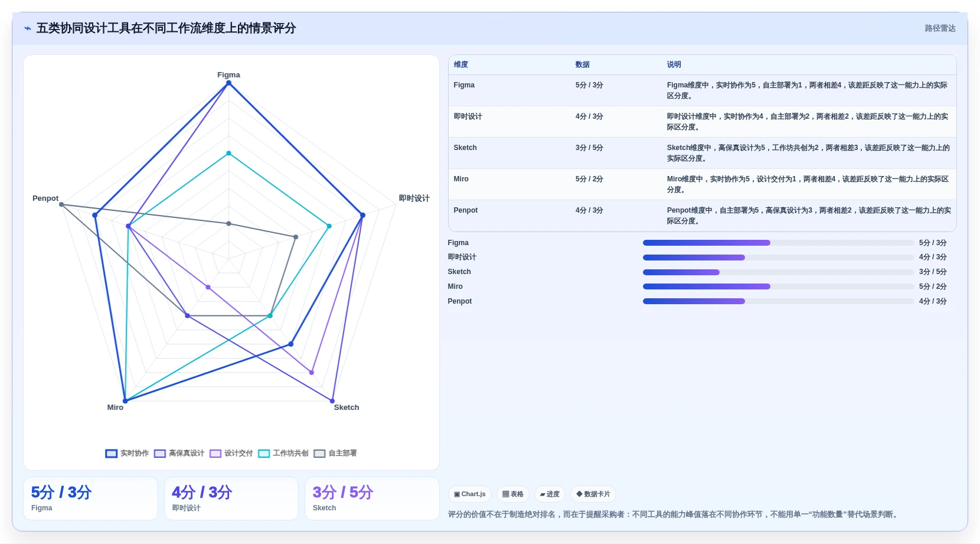The width and height of the screenshot is (980, 544).
Task: Open the 5分 / 3分 Figma stat card
Action: pos(90,499)
